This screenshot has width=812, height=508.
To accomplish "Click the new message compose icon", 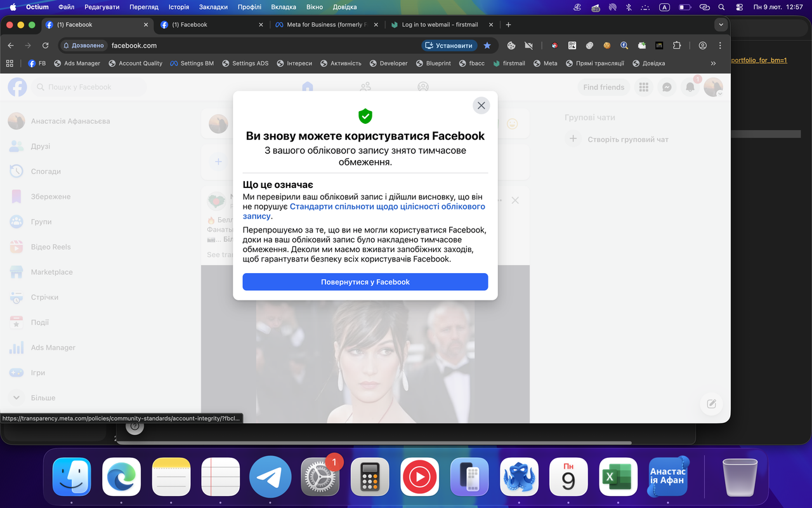I will 712,404.
